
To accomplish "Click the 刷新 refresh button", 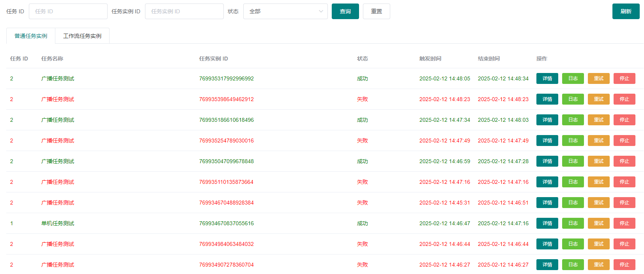I will point(626,11).
